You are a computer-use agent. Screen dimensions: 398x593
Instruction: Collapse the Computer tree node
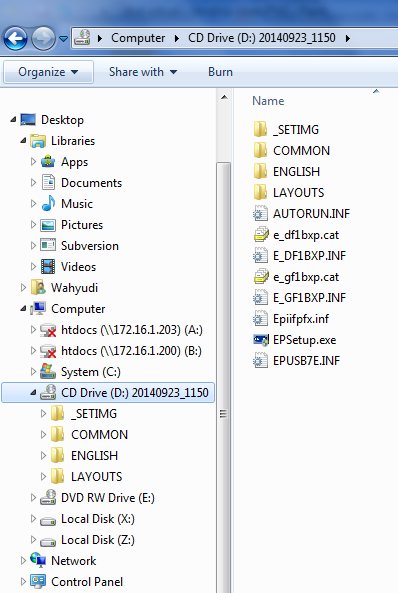click(x=23, y=309)
